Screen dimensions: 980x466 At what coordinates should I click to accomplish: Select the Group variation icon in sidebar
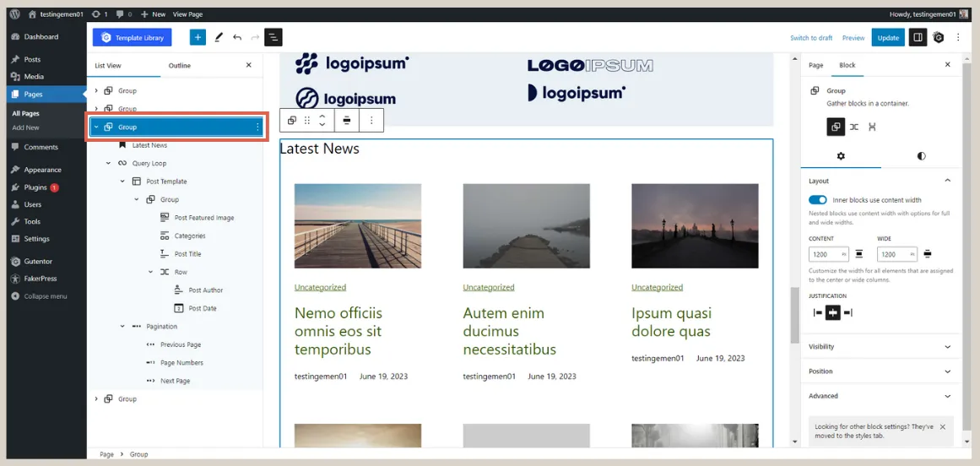836,127
